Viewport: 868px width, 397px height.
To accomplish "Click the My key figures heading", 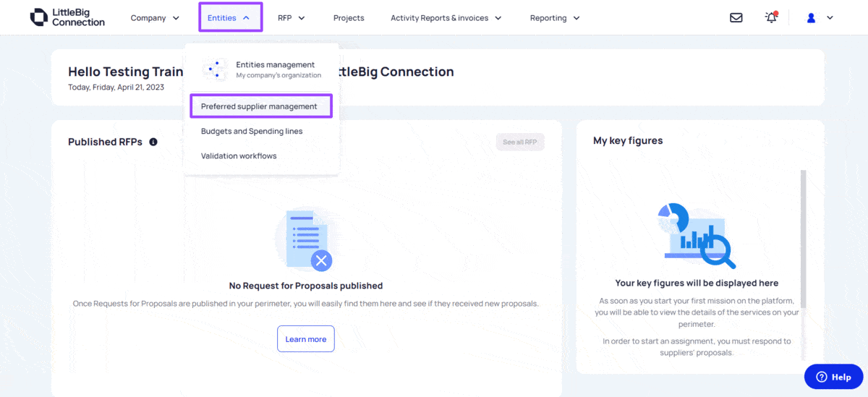I will [x=628, y=140].
